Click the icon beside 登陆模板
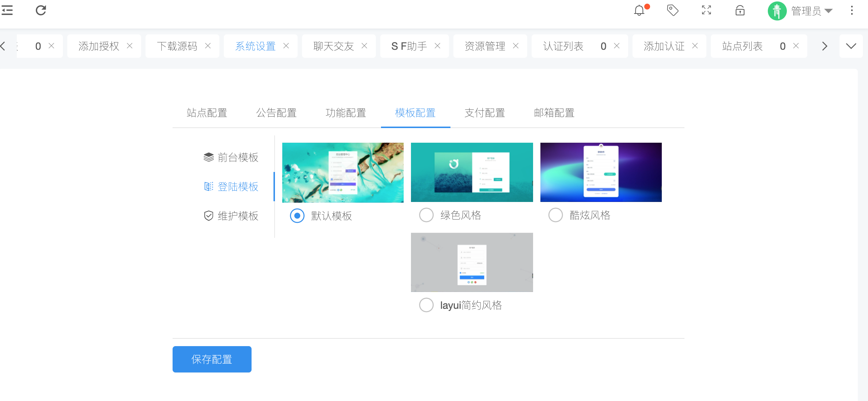This screenshot has width=868, height=401. tap(208, 187)
